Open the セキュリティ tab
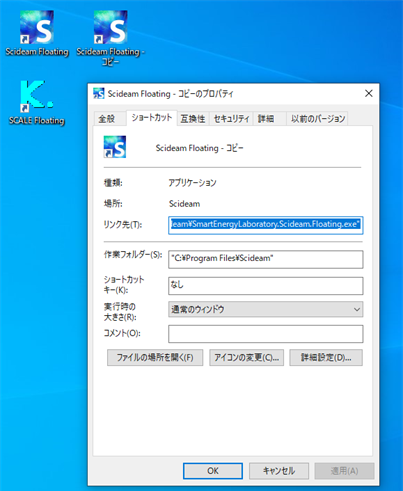The image size is (403, 491). coord(231,119)
